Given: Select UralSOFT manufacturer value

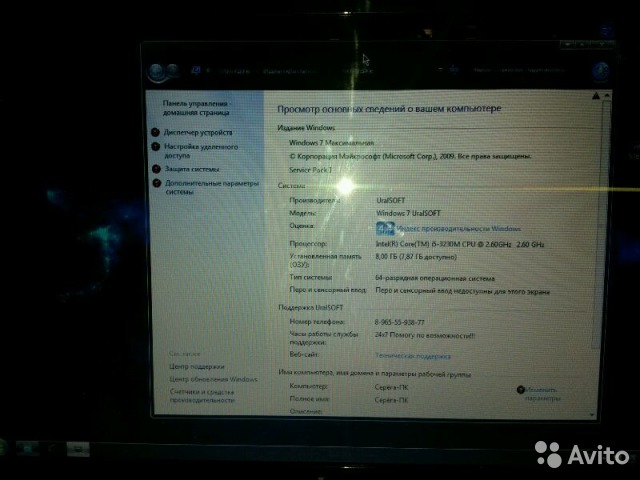Looking at the screenshot, I should [391, 200].
